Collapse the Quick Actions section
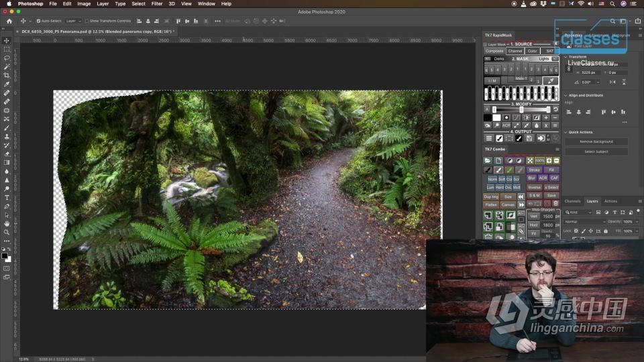Image resolution: width=644 pixels, height=362 pixels. [566, 132]
